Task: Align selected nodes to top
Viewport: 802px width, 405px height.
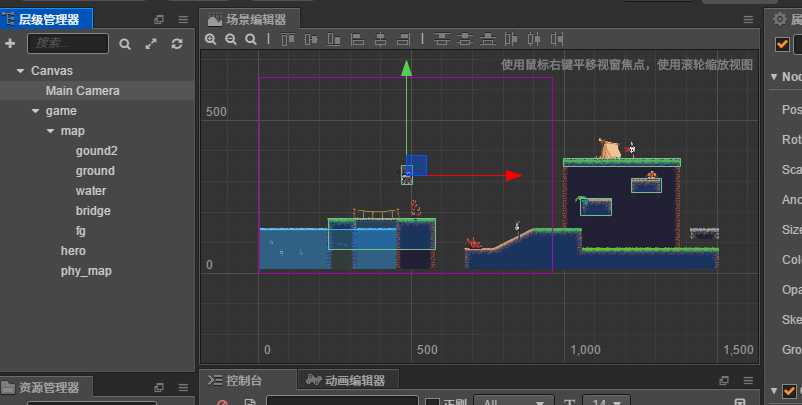Action: (288, 39)
